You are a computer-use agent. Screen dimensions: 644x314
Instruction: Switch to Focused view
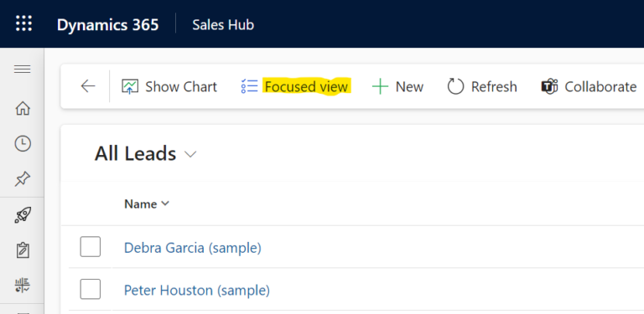[306, 87]
